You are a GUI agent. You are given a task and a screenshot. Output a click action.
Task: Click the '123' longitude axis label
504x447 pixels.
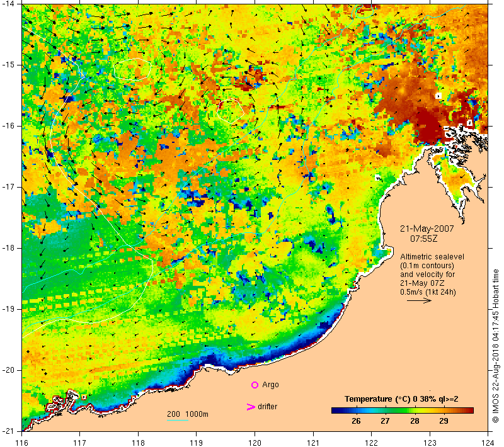click(430, 443)
